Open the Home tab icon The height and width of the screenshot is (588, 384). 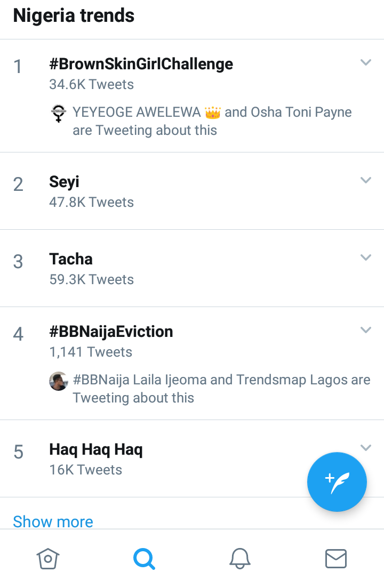click(x=48, y=559)
